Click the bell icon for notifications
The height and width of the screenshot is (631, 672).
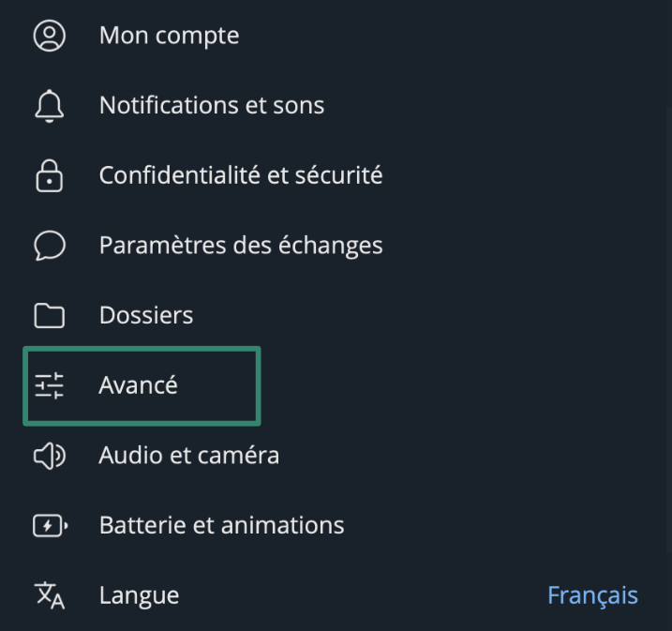coord(50,106)
